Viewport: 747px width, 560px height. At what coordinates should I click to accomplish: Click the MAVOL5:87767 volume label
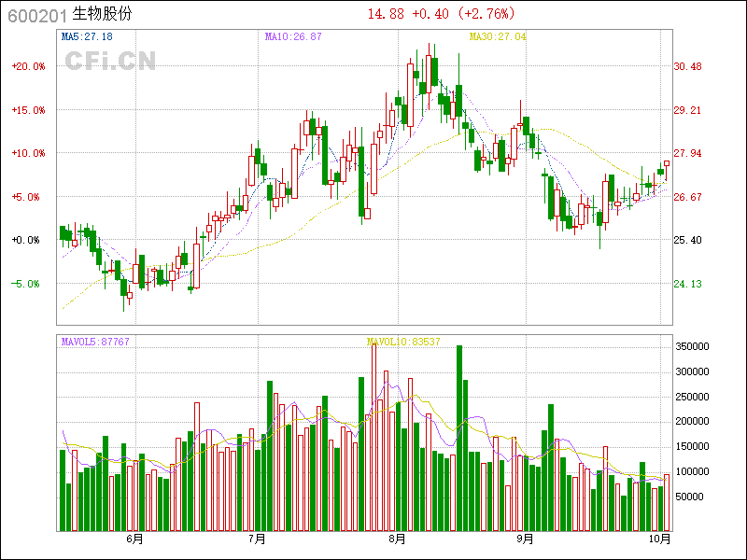coord(95,342)
